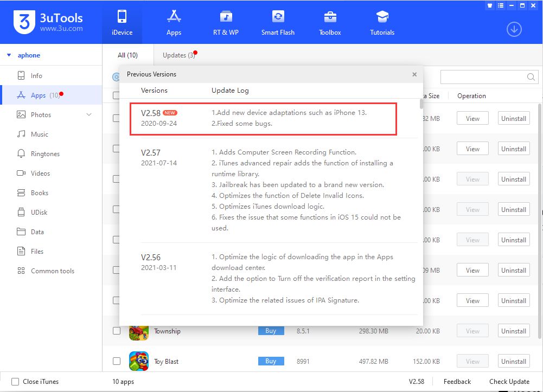Toggle the Close iTunes checkbox

coord(15,382)
